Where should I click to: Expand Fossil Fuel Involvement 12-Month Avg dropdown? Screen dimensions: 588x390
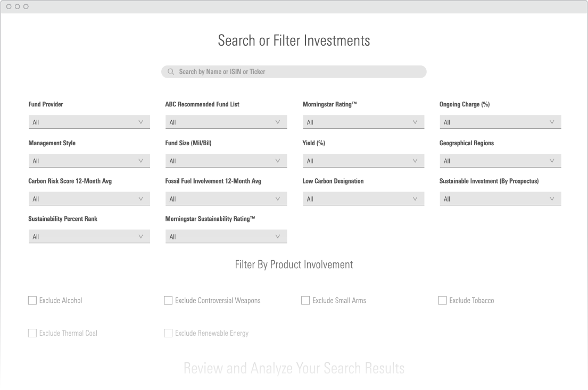coord(226,199)
